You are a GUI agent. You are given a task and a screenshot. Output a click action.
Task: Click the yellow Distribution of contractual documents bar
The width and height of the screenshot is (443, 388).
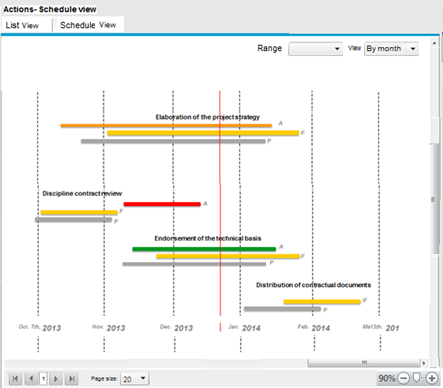point(322,302)
